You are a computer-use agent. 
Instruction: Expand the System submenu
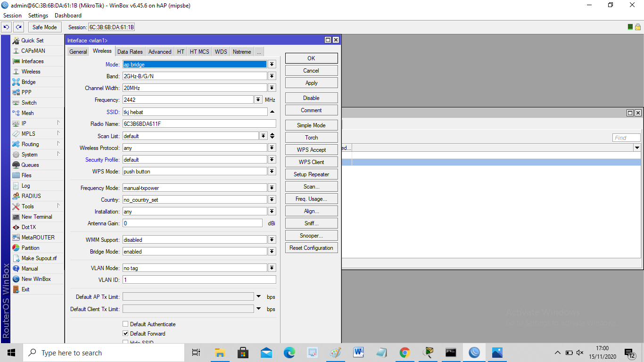point(58,154)
